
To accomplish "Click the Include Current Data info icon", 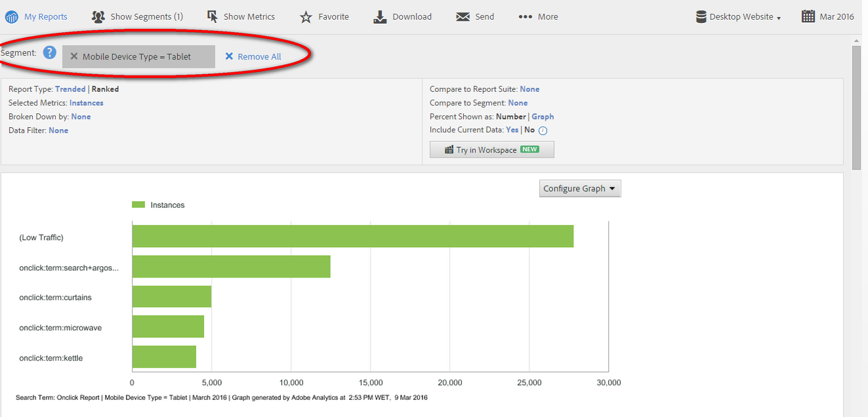I will click(x=543, y=130).
